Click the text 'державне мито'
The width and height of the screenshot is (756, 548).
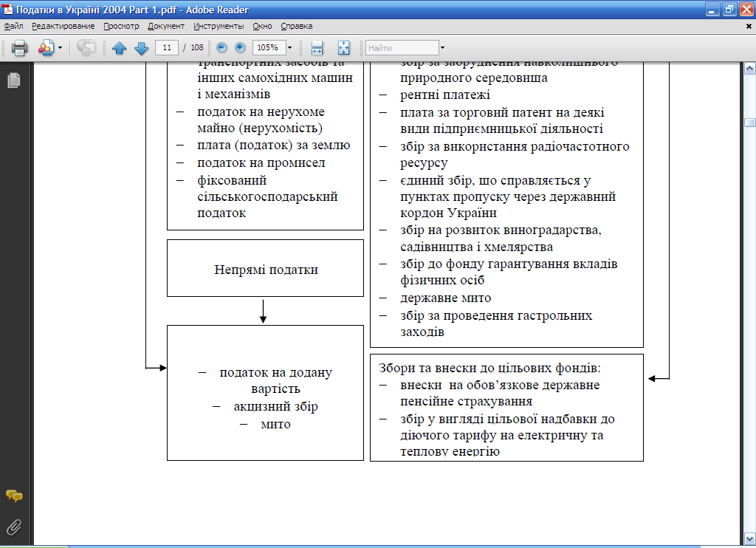pos(445,298)
